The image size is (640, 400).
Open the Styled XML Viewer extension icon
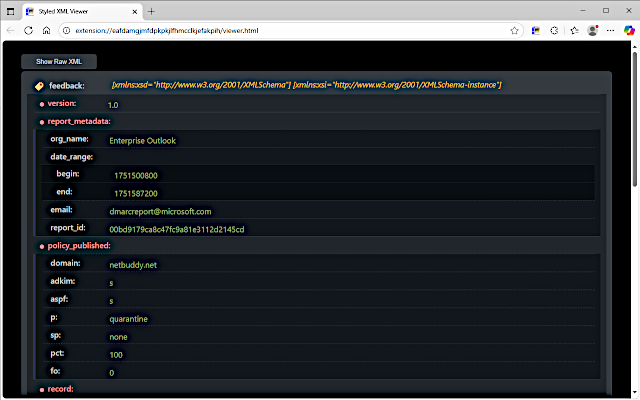(x=536, y=31)
